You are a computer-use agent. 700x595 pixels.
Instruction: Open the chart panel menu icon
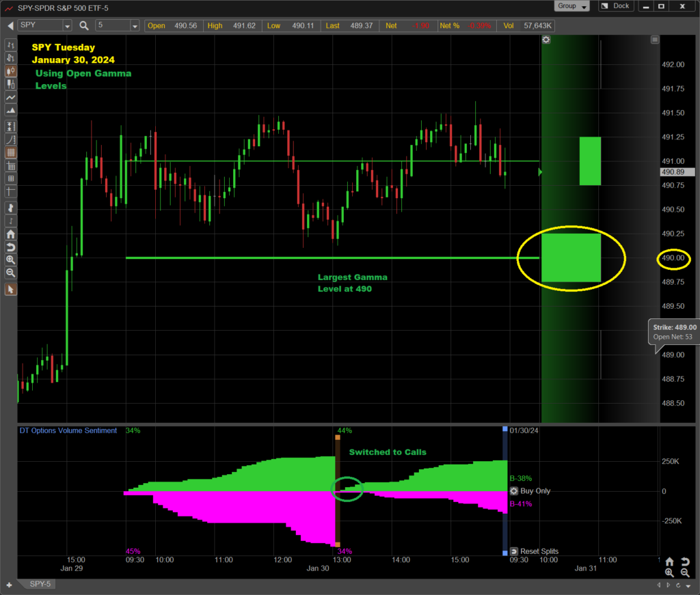click(654, 40)
